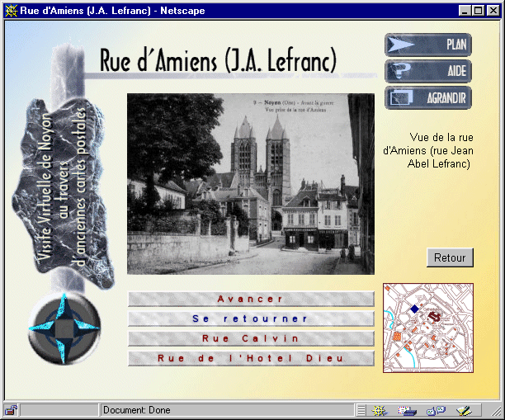Go to Rue Calvin
Viewport: 505px width, 420px height.
point(251,338)
